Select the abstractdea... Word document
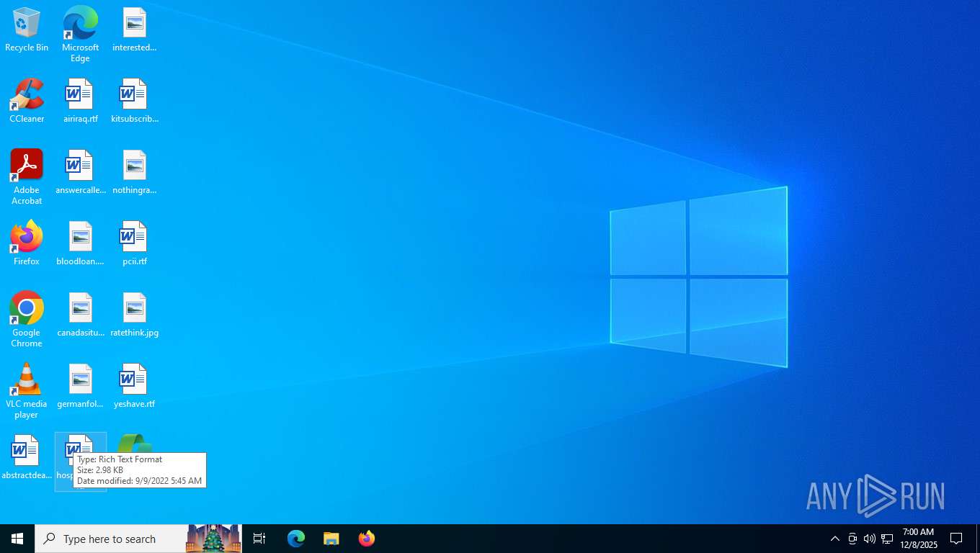The height and width of the screenshot is (553, 980). pyautogui.click(x=27, y=457)
